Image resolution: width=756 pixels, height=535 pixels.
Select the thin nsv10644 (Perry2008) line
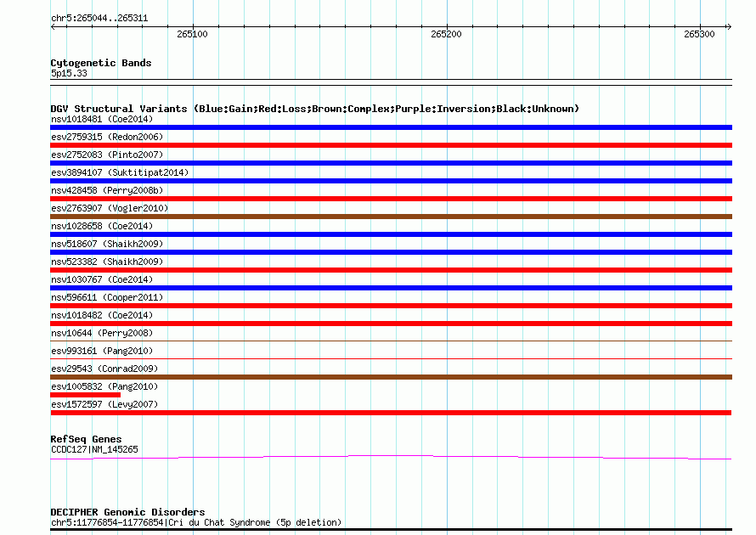[391, 341]
